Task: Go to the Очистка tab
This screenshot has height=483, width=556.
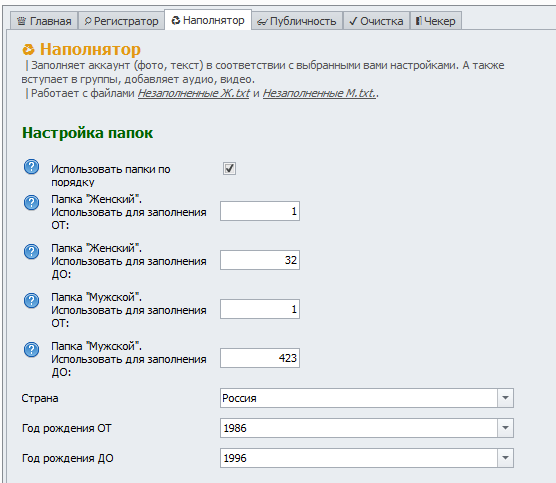Action: click(x=376, y=21)
